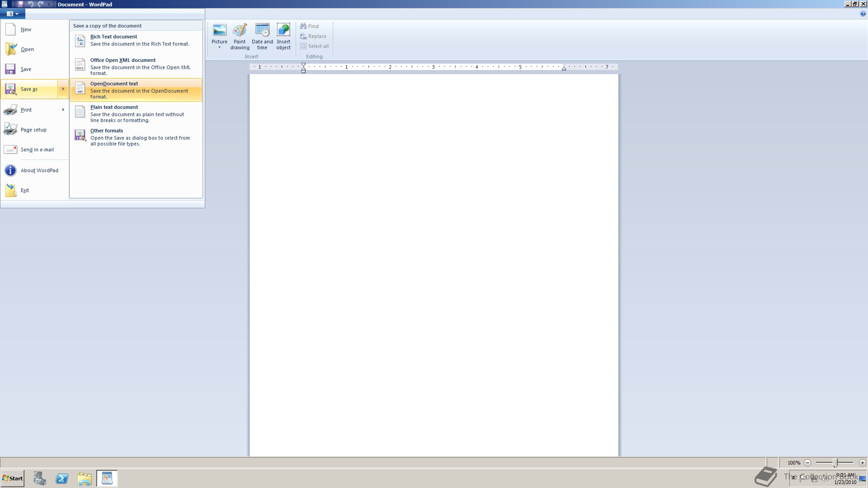
Task: Open the Picture dropdown arrow
Action: [220, 47]
